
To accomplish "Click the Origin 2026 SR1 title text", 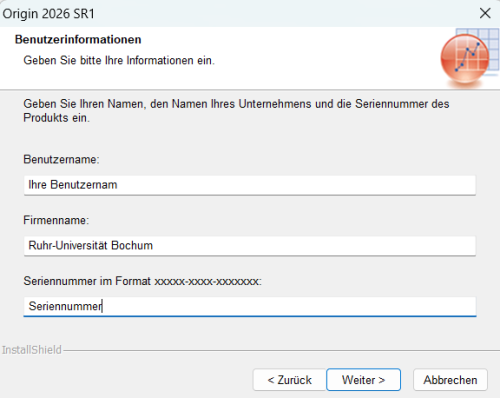I will tap(49, 14).
